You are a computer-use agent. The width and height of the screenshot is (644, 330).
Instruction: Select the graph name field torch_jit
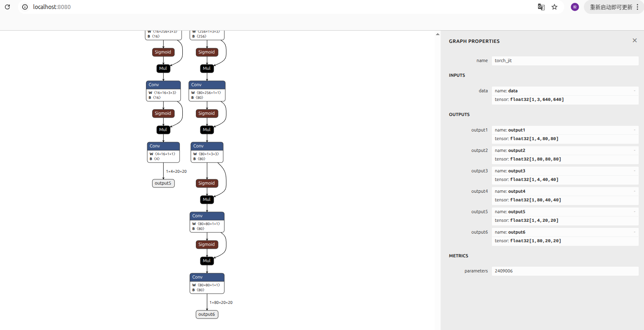coord(565,60)
